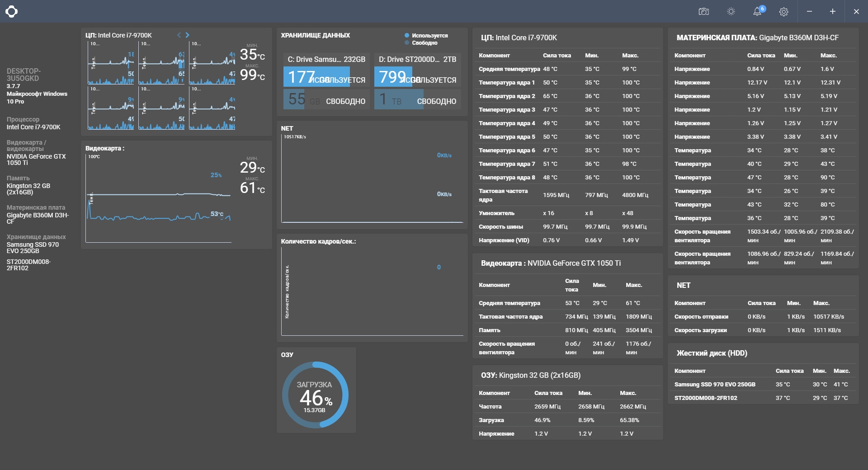868x470 pixels.
Task: Select sidebar Материнская плата Gigabyte entry
Action: pyautogui.click(x=38, y=215)
